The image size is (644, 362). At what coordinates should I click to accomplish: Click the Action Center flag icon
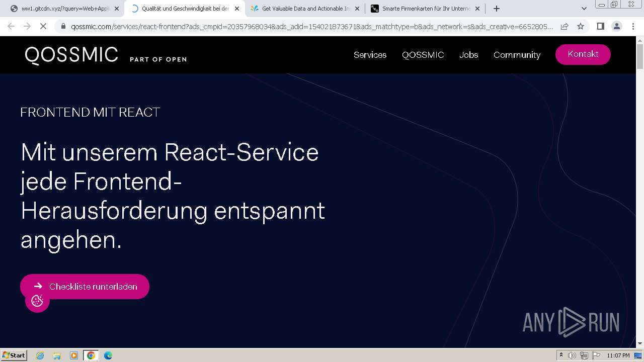pyautogui.click(x=596, y=355)
